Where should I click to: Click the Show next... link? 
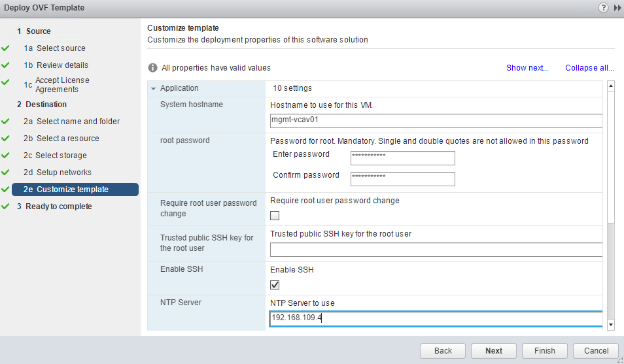[x=527, y=68]
